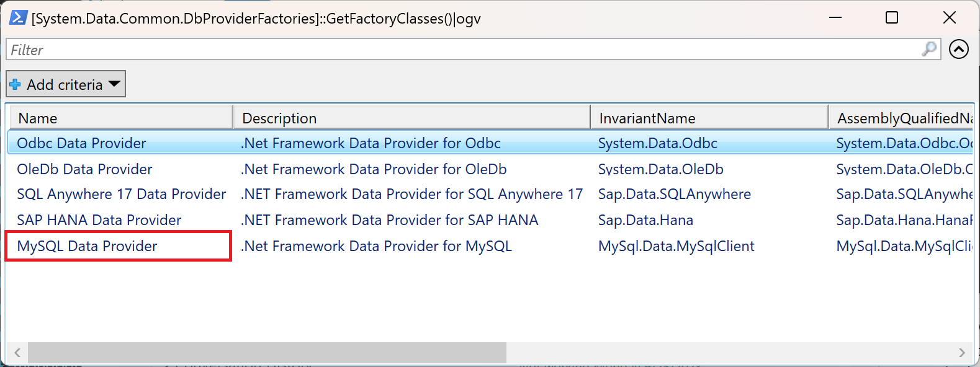The image size is (980, 367).
Task: Click the horizontal scrollbar thumb
Action: tap(267, 353)
